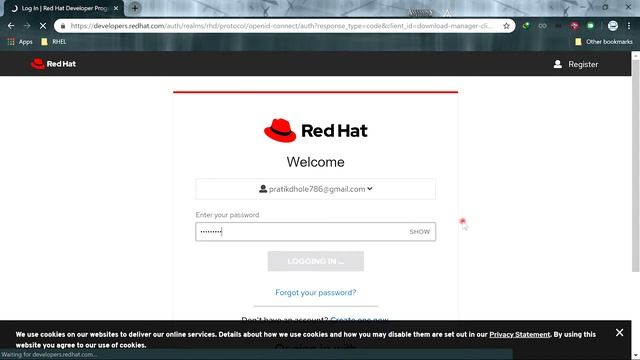The height and width of the screenshot is (360, 640).
Task: Click the lock icon in address bar
Action: click(x=63, y=26)
